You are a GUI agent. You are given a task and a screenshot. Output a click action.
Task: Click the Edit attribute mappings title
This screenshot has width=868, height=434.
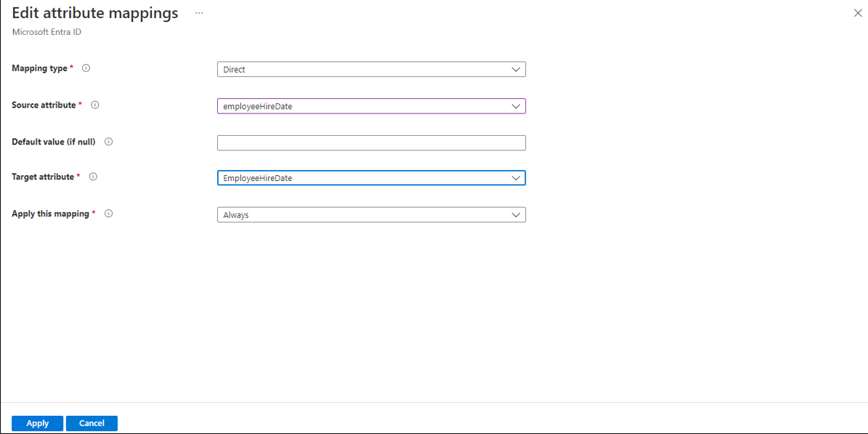[95, 13]
